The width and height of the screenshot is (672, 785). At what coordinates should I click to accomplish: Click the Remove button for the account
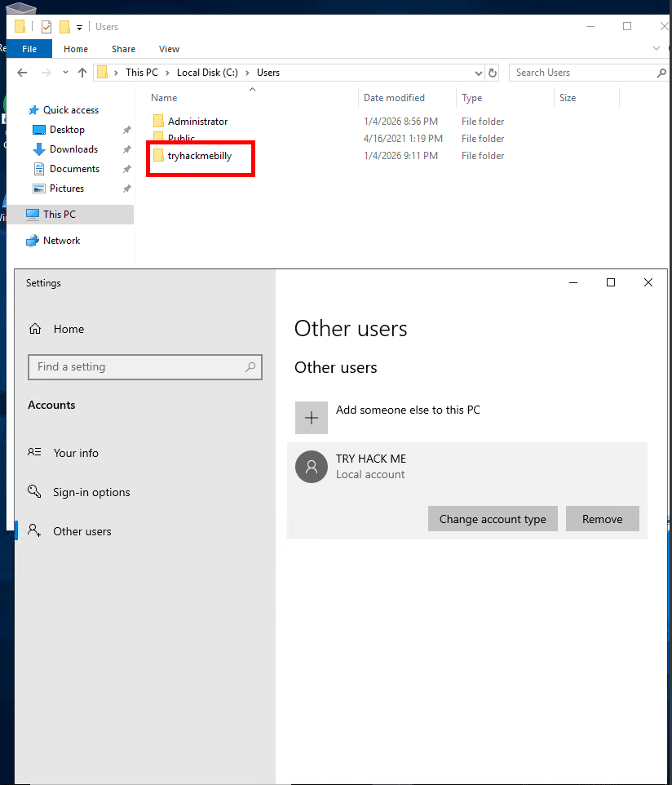(x=602, y=519)
